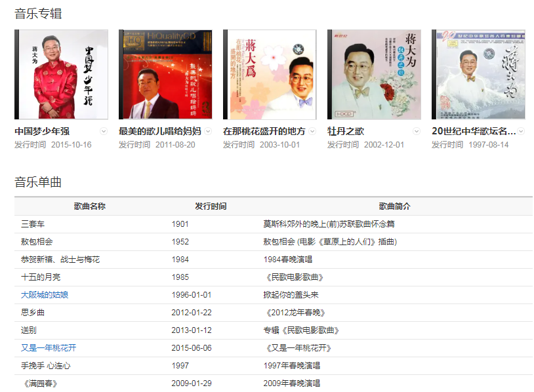Expand details arrow beside 20世纪中华歌坛名 album
Screen dimensions: 534x392
[x=521, y=131]
